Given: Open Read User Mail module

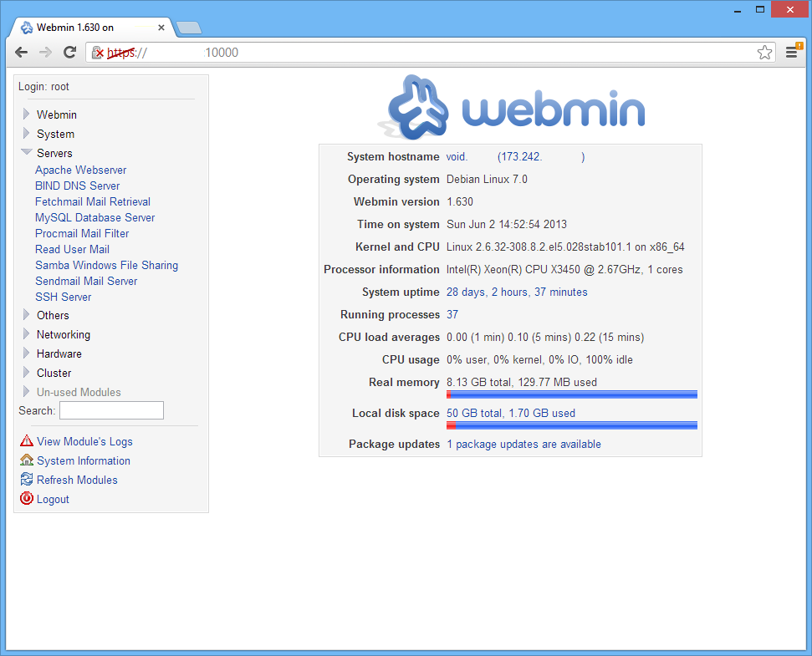Looking at the screenshot, I should click(x=72, y=249).
